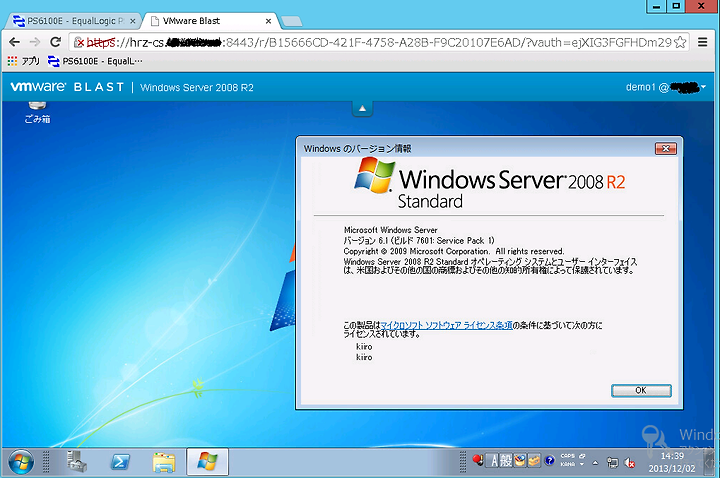Toggle the CAPS lock indicator
This screenshot has width=720, height=478.
click(x=568, y=456)
